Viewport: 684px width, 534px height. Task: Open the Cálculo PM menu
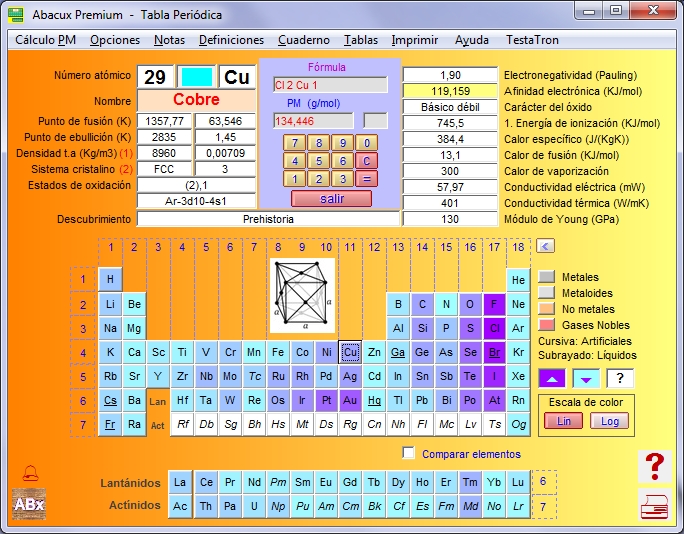click(46, 40)
